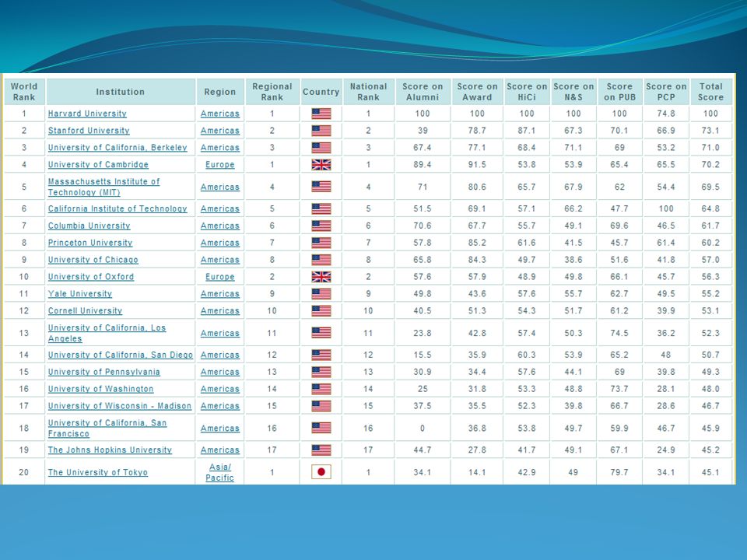Select the Total Score column header
This screenshot has height=560, width=747.
pyautogui.click(x=710, y=92)
